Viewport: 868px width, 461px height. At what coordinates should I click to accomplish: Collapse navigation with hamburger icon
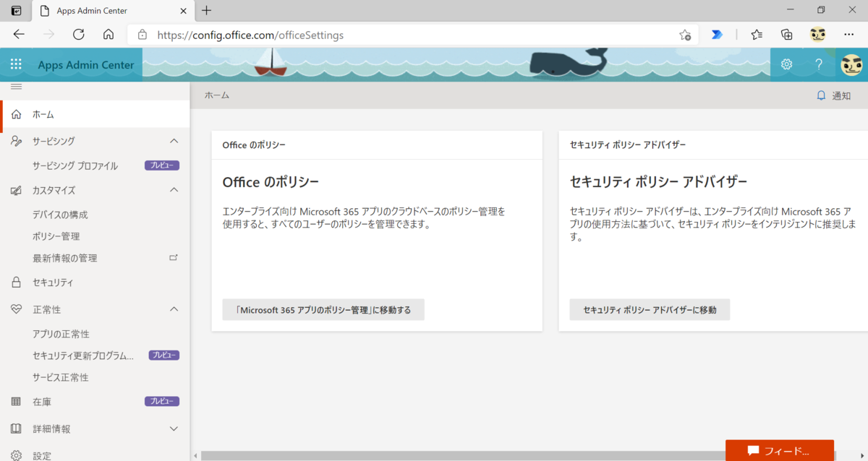(x=16, y=87)
